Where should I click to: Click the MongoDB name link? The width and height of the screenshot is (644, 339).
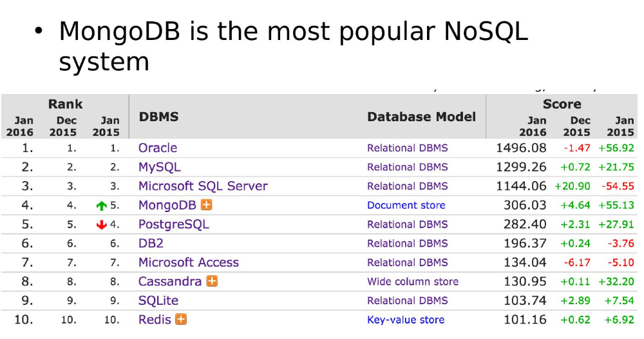pyautogui.click(x=167, y=206)
